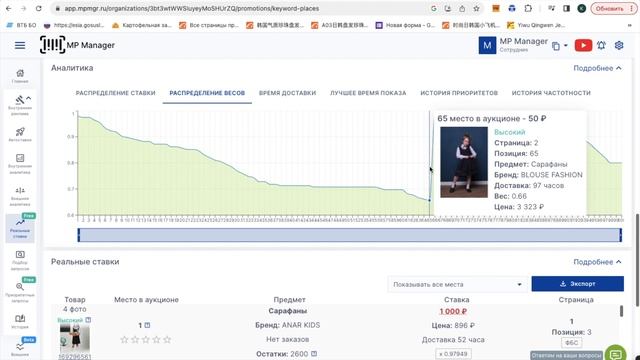Bookmark this page with star icon
Screen dimensions: 640x360
point(476,8)
